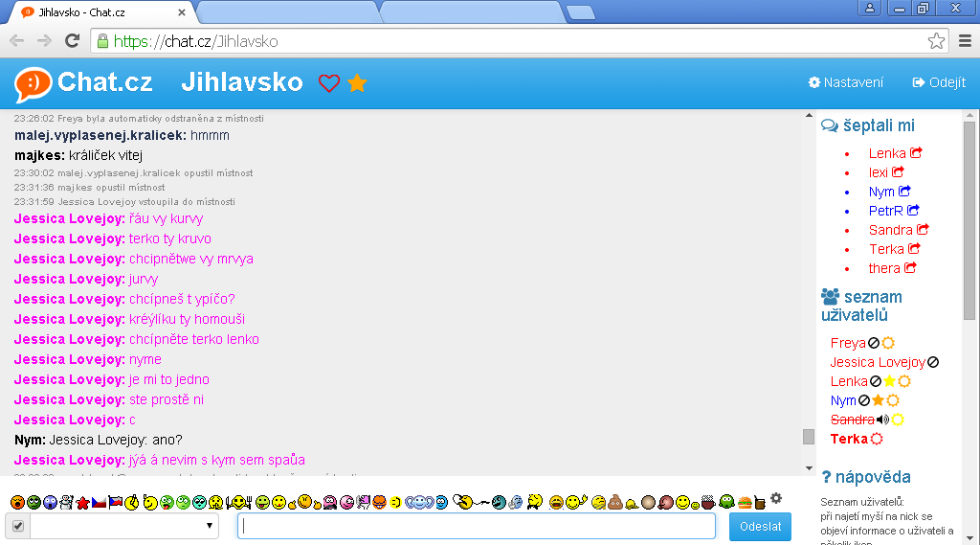
Task: Click the share icon next to lexi
Action: pyautogui.click(x=898, y=172)
